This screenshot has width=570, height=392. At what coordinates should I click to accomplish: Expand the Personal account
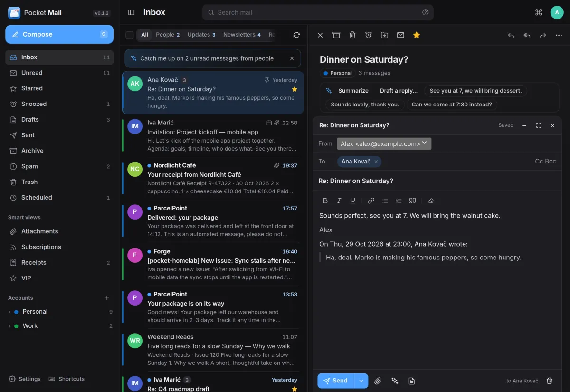tap(9, 312)
